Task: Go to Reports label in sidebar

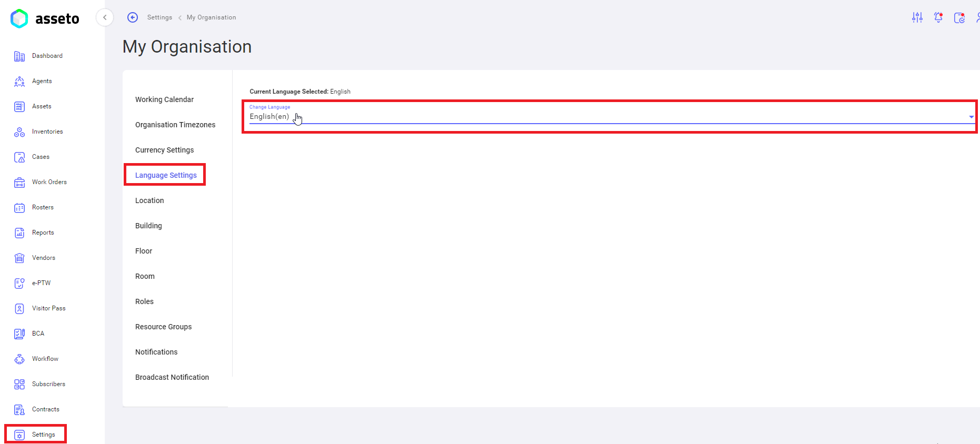Action: 43,233
